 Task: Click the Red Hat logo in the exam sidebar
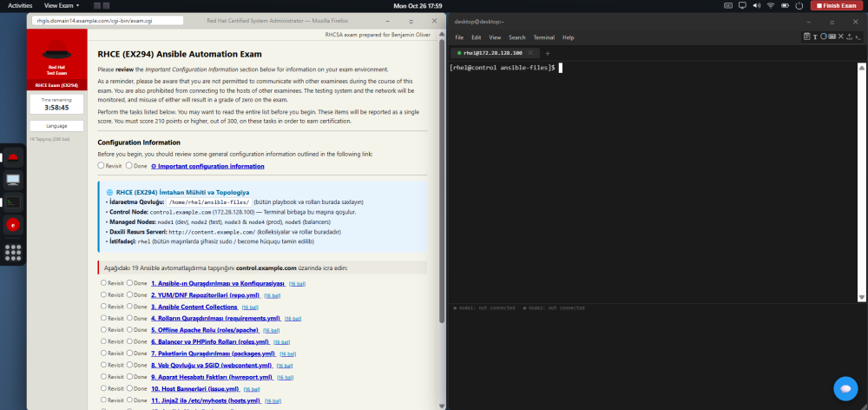tap(57, 51)
